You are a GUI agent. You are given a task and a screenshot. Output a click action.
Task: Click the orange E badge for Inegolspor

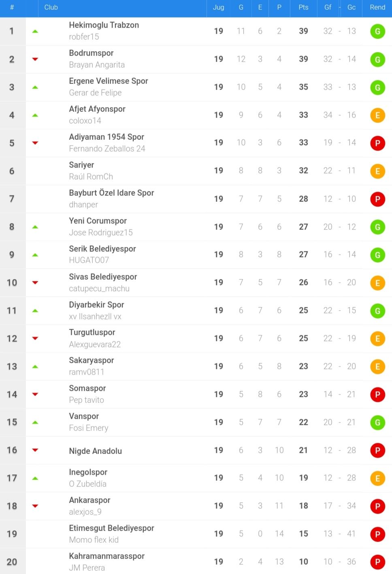377,478
